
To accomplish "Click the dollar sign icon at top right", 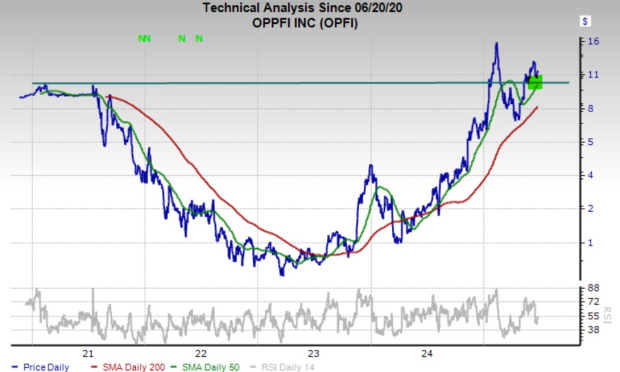I will 585,21.
